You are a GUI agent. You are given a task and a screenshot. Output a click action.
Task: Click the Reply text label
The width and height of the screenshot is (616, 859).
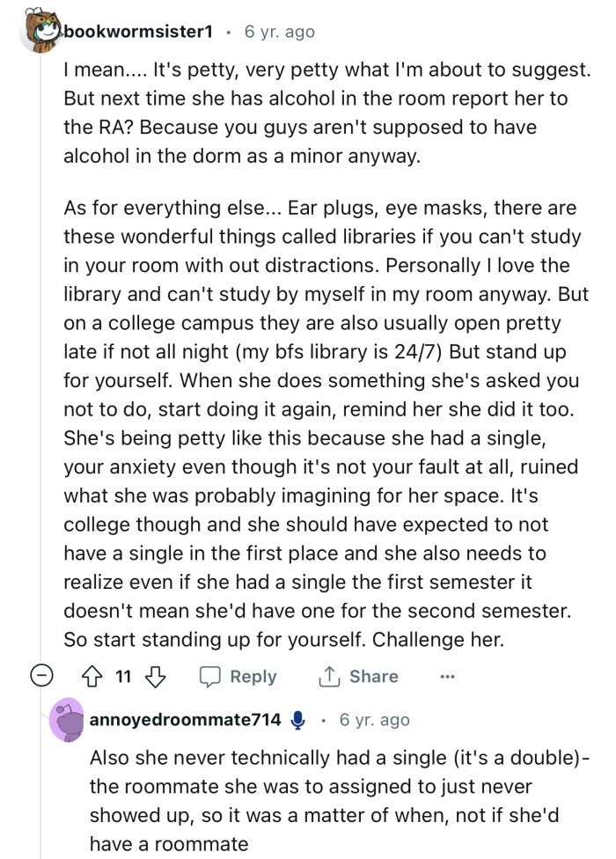pyautogui.click(x=253, y=677)
